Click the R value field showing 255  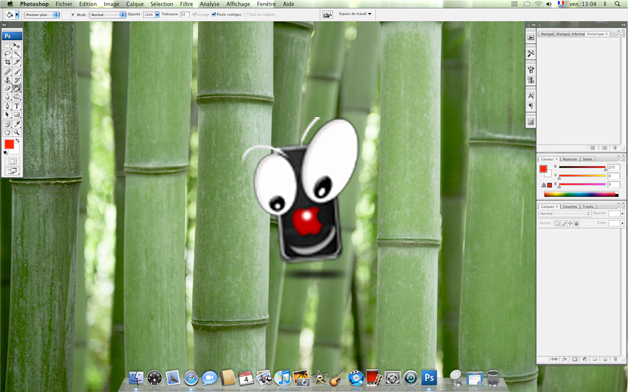point(613,167)
